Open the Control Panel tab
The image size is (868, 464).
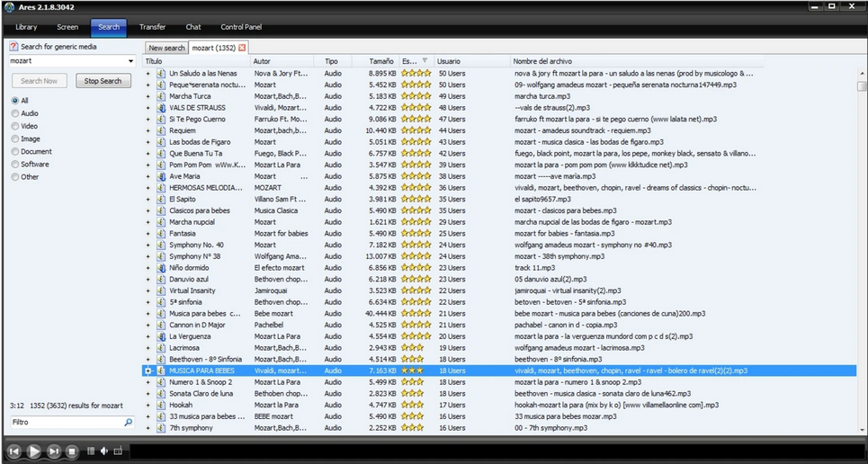pos(241,27)
